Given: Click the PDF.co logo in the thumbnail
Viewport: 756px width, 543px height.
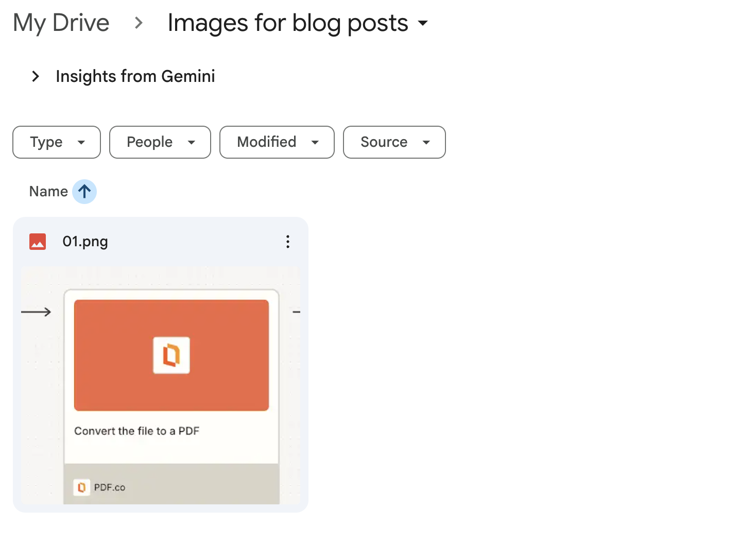Looking at the screenshot, I should tap(81, 487).
